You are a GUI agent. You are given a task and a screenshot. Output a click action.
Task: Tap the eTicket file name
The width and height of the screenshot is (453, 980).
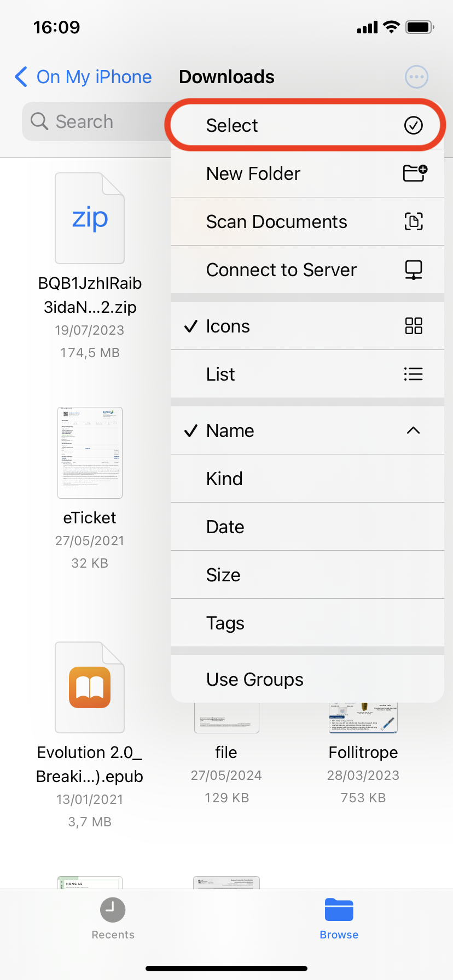pyautogui.click(x=90, y=517)
